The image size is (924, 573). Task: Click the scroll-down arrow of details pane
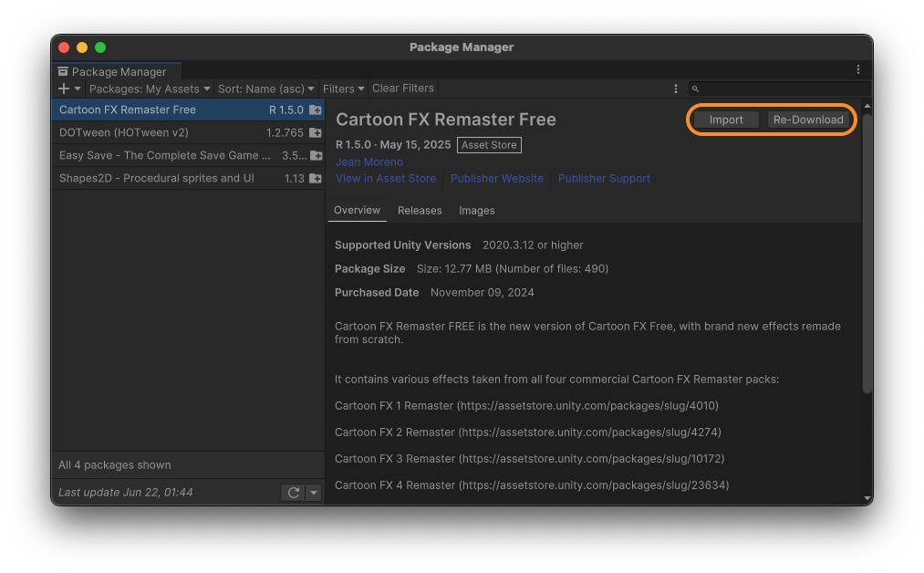click(x=867, y=498)
